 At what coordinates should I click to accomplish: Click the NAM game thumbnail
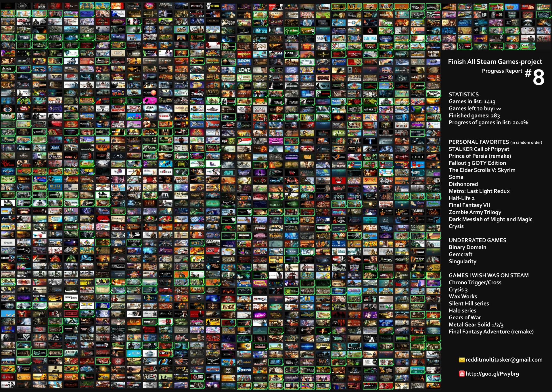307,157
